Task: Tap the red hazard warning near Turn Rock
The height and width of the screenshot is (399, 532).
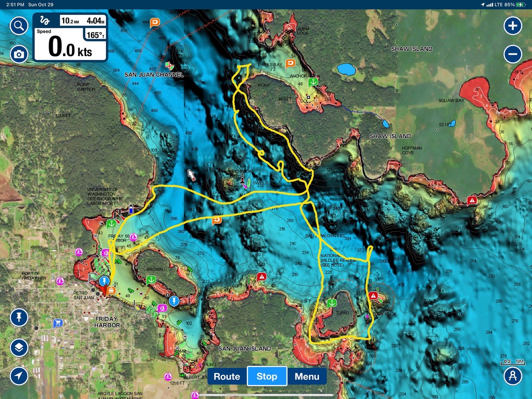Action: (373, 296)
